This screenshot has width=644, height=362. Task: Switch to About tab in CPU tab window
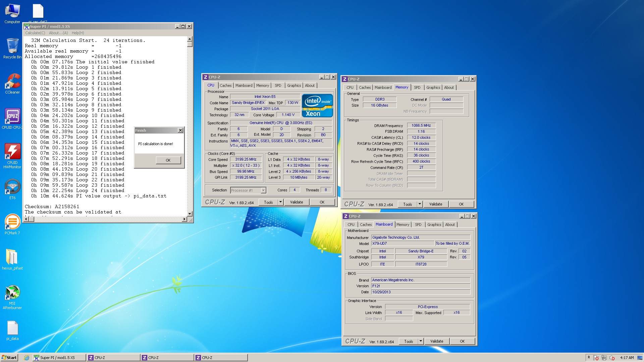click(310, 85)
